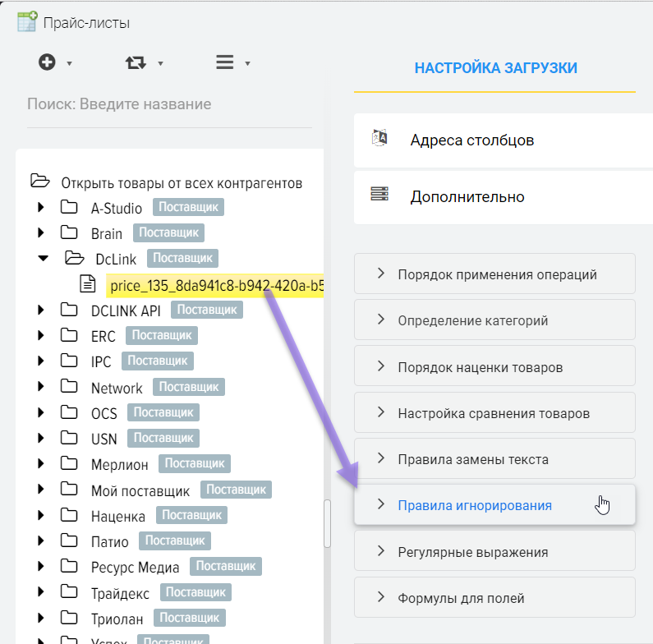Switch to НАСТРОЙКА ЗАГРУЗКИ tab

[x=495, y=68]
